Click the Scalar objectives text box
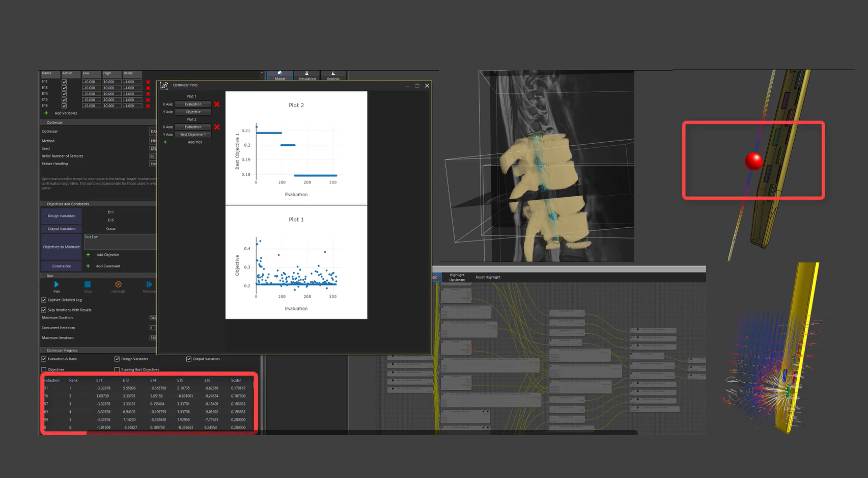This screenshot has width=868, height=478. coord(120,242)
